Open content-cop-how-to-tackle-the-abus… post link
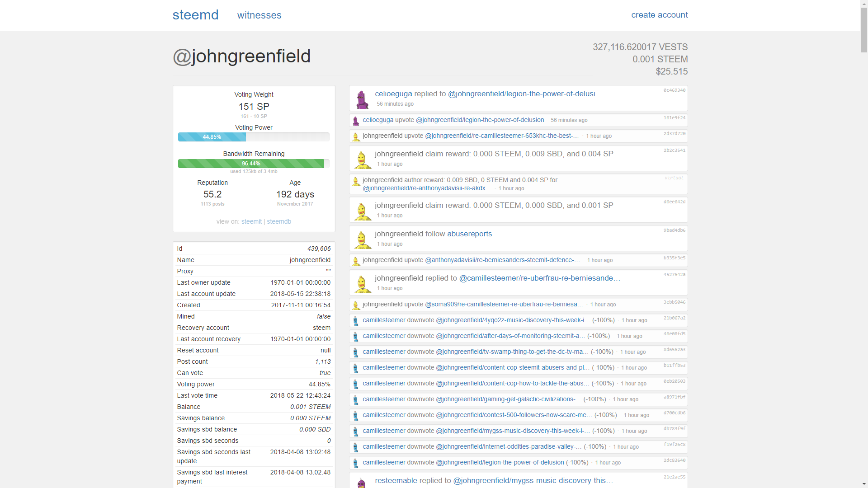Screen dimensions: 868x488 513,383
